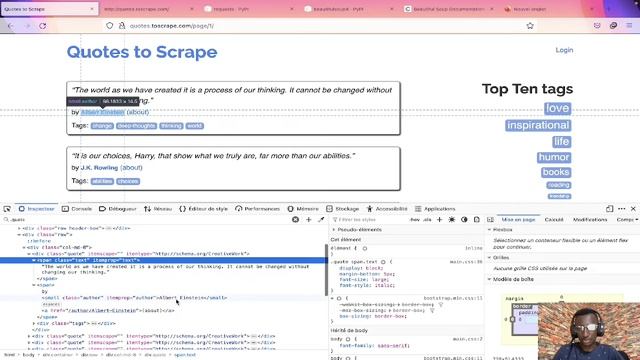Switch to Beautiful Soup Documentation tab
The image size is (640, 360).
click(448, 9)
